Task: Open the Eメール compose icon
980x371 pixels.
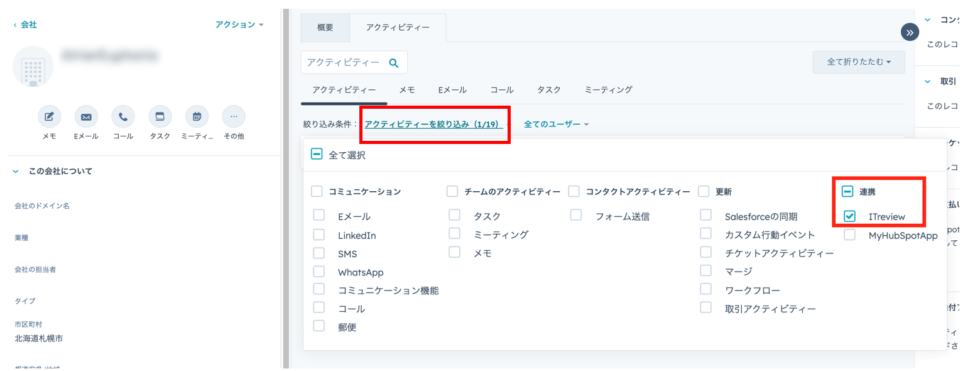Action: point(86,115)
